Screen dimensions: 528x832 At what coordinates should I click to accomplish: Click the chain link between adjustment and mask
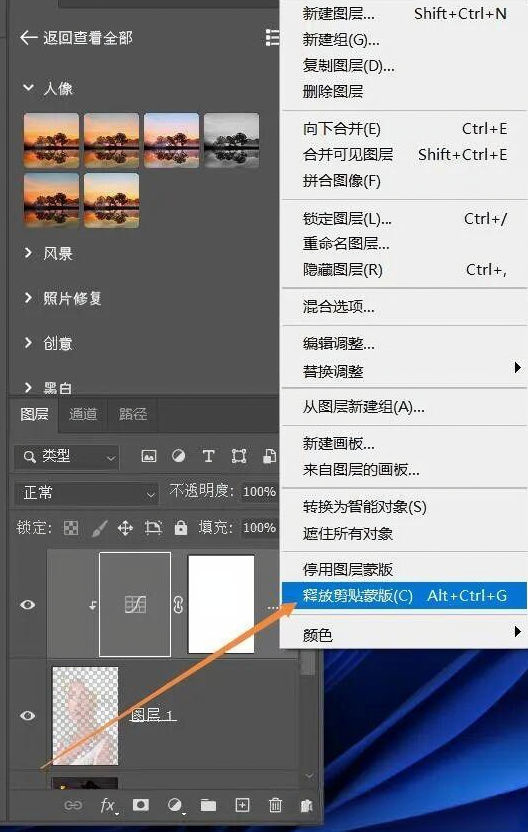[179, 604]
